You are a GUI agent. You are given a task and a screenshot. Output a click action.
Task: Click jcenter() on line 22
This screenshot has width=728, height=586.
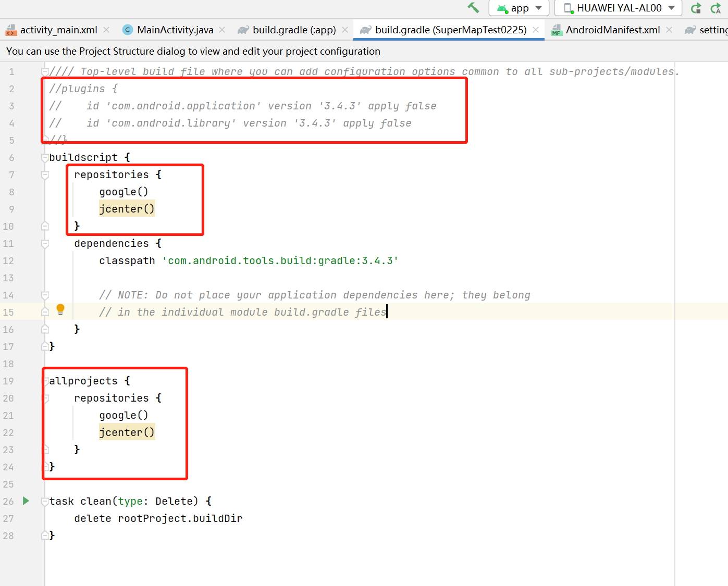tap(127, 432)
